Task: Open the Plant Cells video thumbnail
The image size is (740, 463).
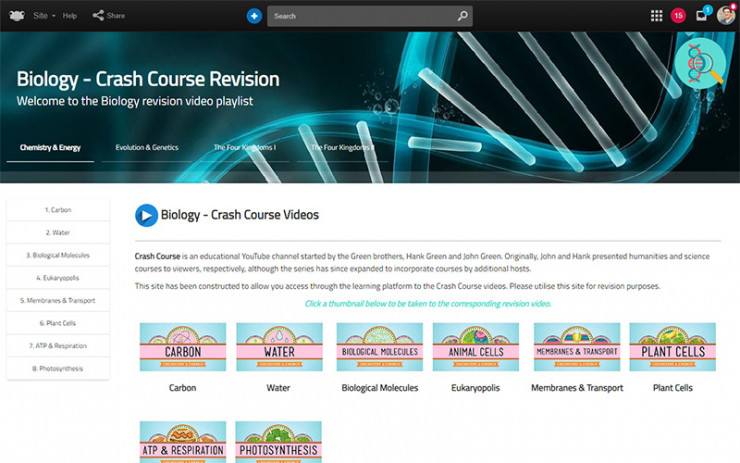Action: [673, 347]
